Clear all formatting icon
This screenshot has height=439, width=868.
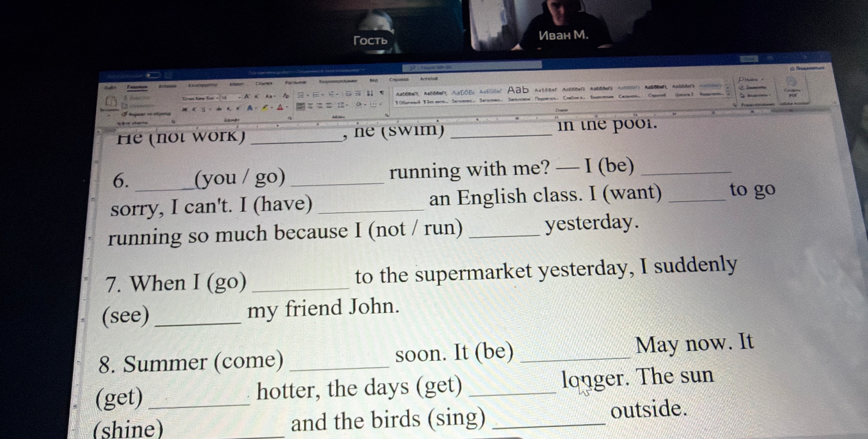click(x=286, y=96)
